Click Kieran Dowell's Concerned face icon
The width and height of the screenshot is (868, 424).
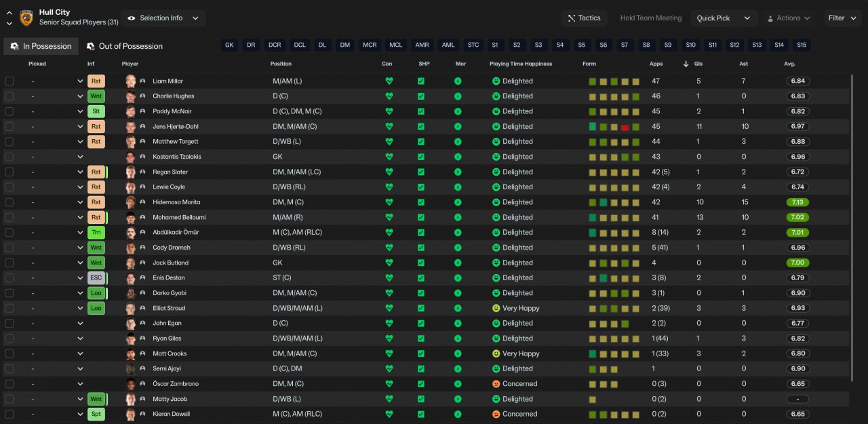(496, 414)
